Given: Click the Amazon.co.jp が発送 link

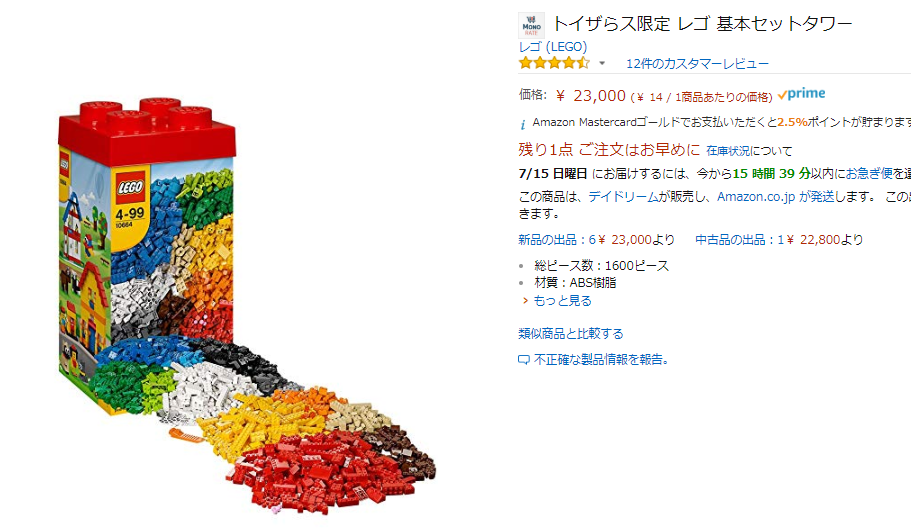Looking at the screenshot, I should [x=776, y=197].
